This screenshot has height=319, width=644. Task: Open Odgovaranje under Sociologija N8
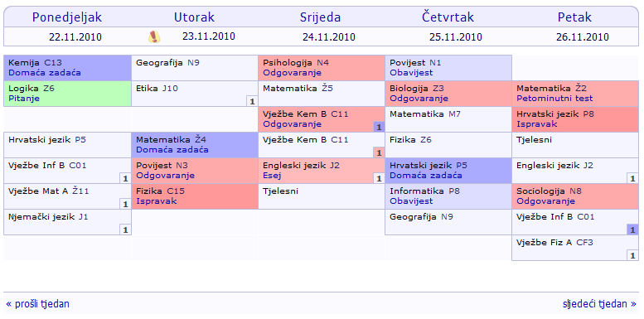[545, 201]
